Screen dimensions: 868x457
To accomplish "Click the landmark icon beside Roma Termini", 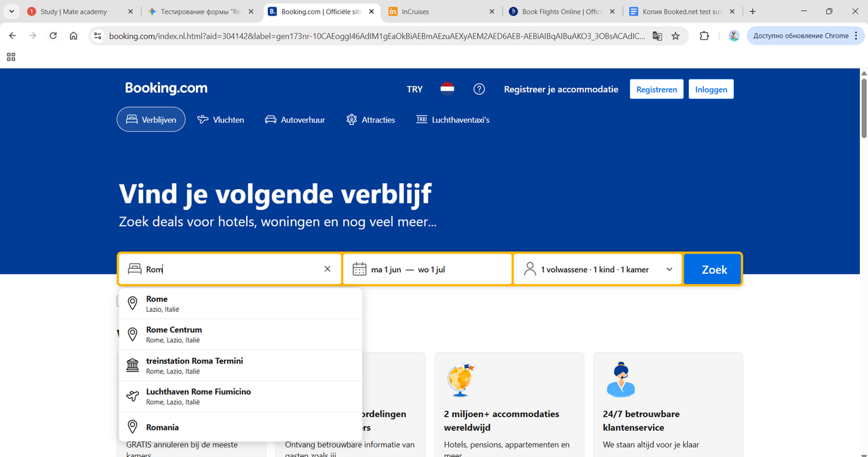I will (x=133, y=365).
